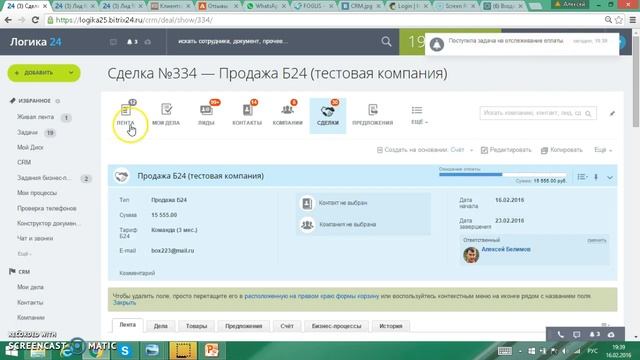Viewport: 640px width, 360px height.
Task: Click the Chrome bookmark star icon
Action: [x=619, y=20]
